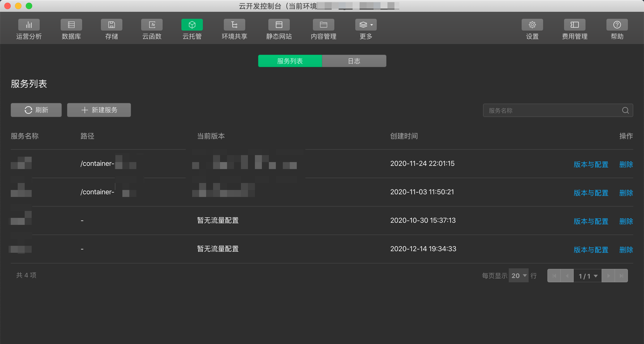The height and width of the screenshot is (344, 644).
Task: Open the 设置 settings gear icon
Action: tap(532, 25)
